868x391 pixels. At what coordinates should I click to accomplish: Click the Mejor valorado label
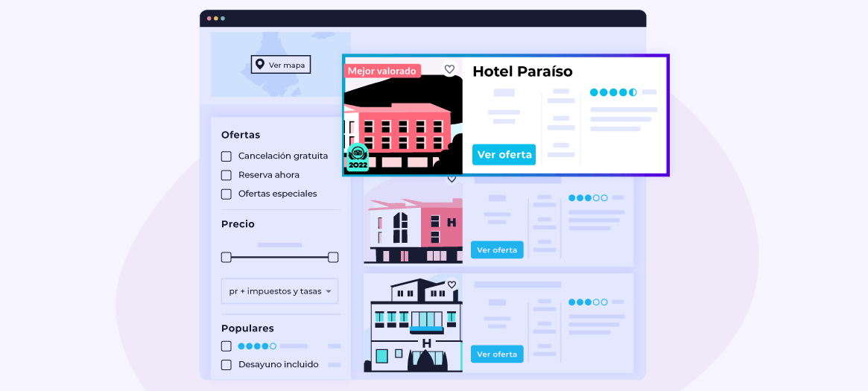[x=382, y=71]
